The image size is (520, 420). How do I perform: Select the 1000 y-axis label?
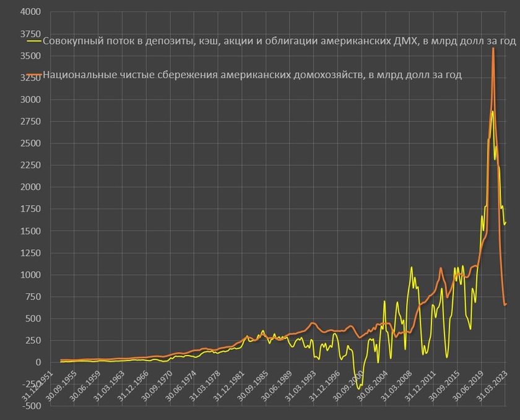point(30,275)
